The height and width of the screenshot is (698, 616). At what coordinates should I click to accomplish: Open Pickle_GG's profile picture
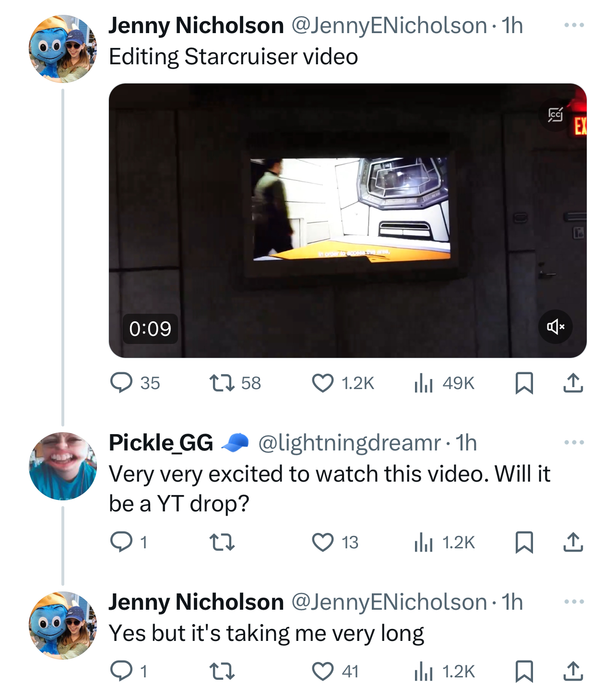tap(63, 466)
